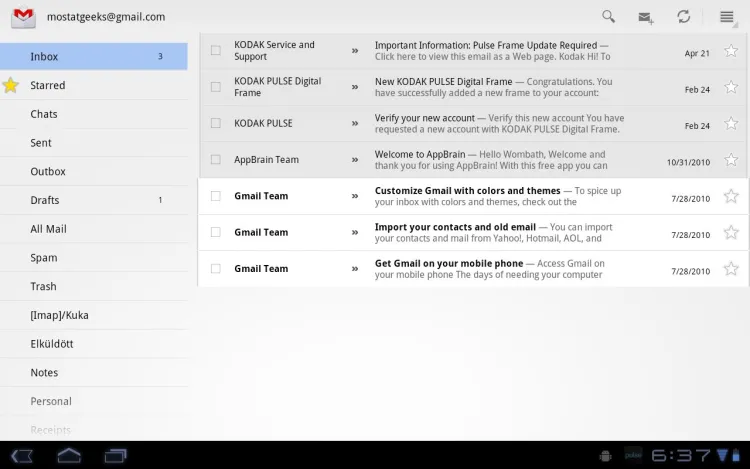Tap the mostatgeeks@gmail.com account switcher
This screenshot has height=469, width=750.
click(105, 17)
